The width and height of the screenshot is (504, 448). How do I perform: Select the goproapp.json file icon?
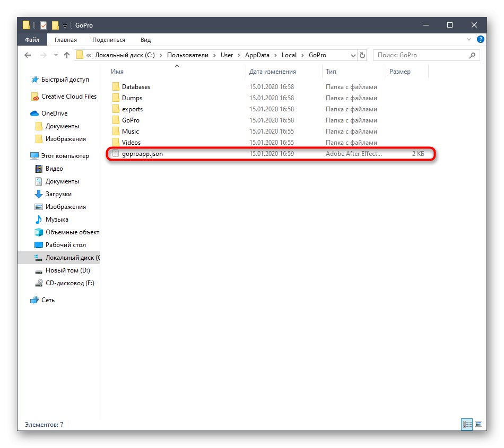(x=116, y=154)
